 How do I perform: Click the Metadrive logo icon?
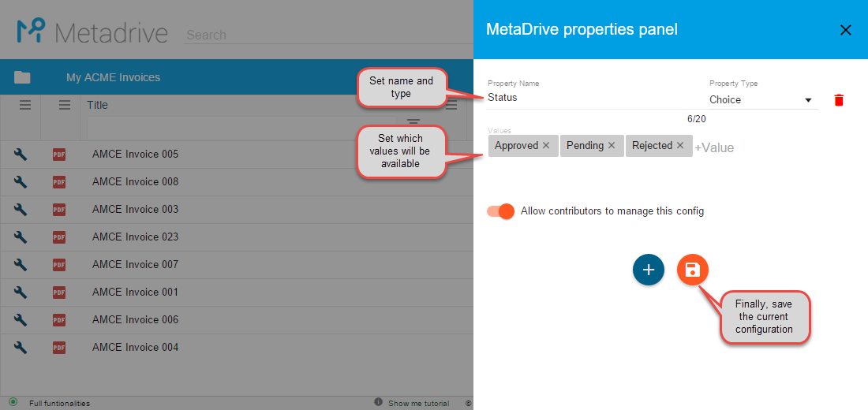point(31,31)
